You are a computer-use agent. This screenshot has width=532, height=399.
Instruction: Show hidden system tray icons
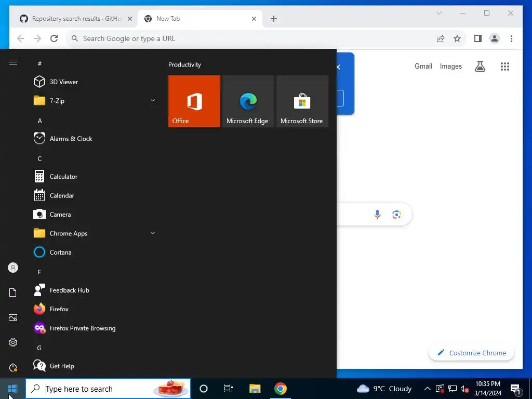pyautogui.click(x=428, y=389)
